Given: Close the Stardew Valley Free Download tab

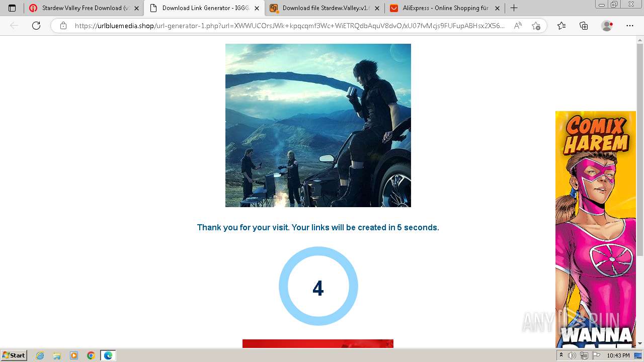Looking at the screenshot, I should pos(136,8).
